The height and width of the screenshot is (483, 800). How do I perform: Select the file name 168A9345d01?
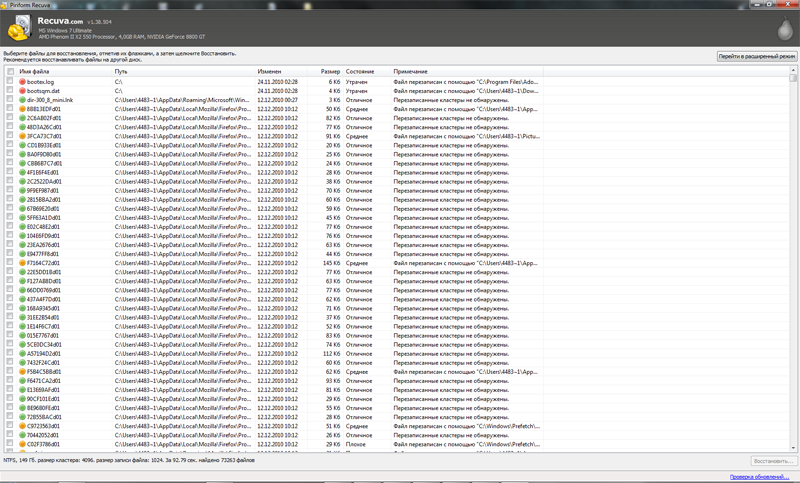click(x=43, y=308)
